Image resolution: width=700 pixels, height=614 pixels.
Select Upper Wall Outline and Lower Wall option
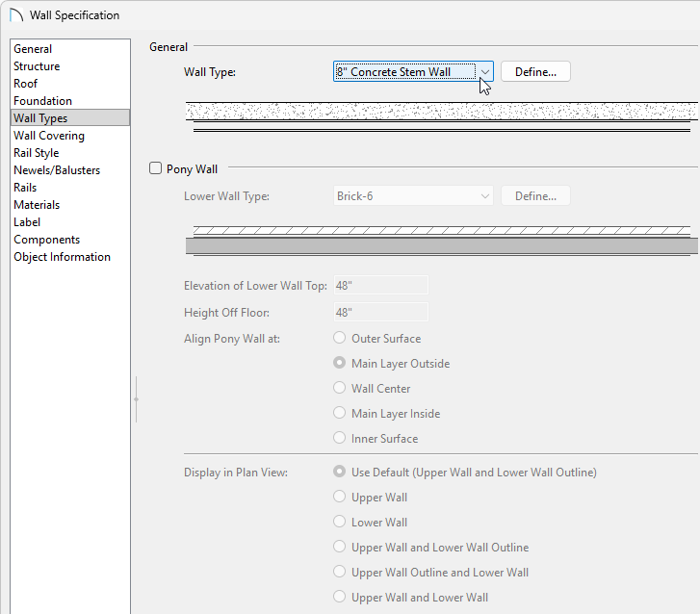coord(339,572)
